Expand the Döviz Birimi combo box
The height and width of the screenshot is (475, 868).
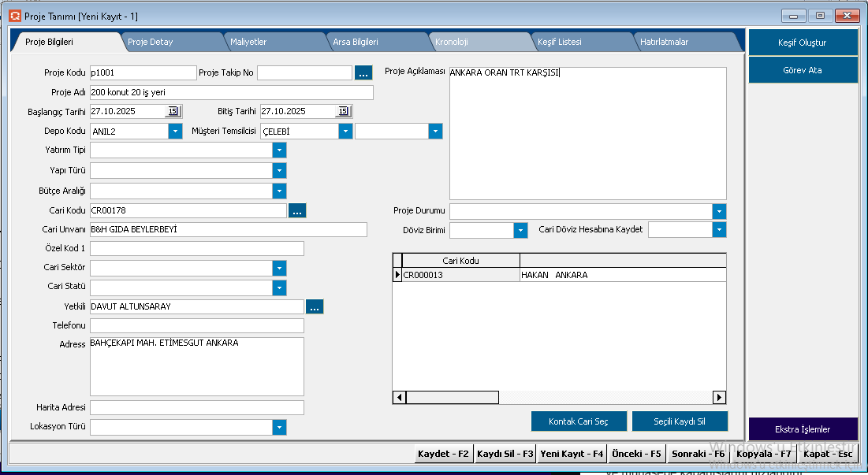point(520,230)
